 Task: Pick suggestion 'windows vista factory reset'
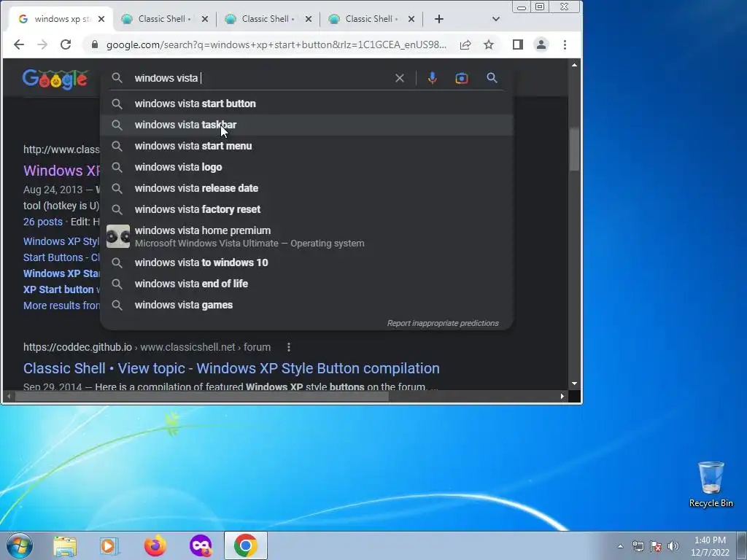pos(307,209)
